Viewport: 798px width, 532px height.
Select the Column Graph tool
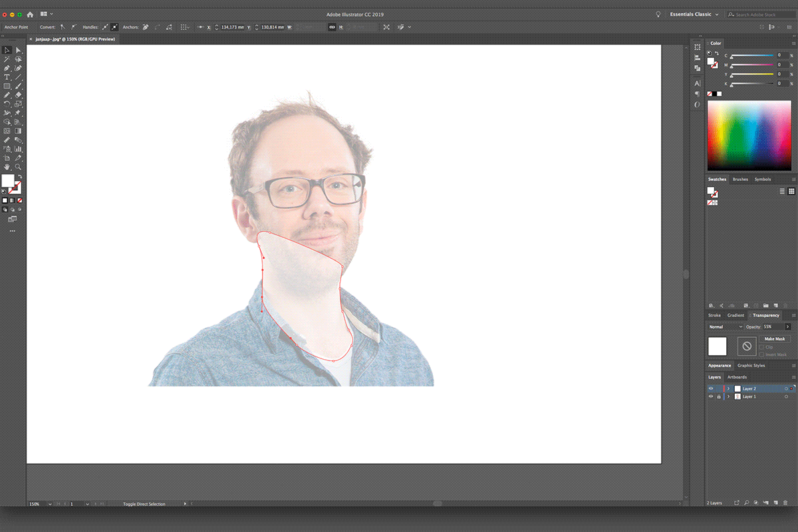tap(18, 149)
